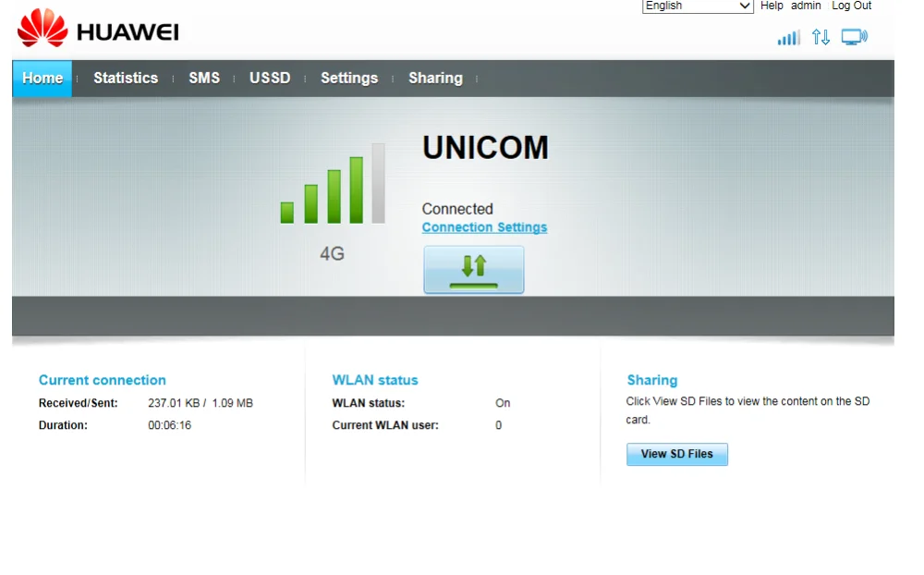Viewport: 924px width, 575px height.
Task: Click the SD card description text
Action: (x=748, y=410)
